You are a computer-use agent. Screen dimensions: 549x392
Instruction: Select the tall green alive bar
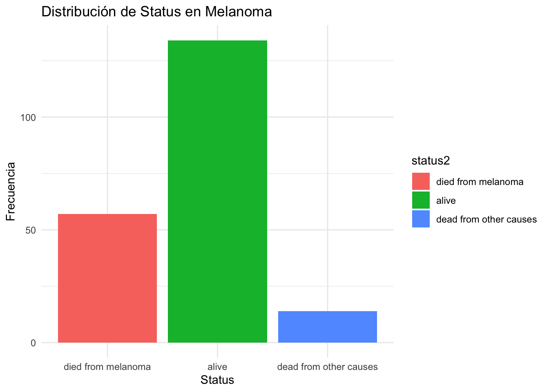[217, 191]
